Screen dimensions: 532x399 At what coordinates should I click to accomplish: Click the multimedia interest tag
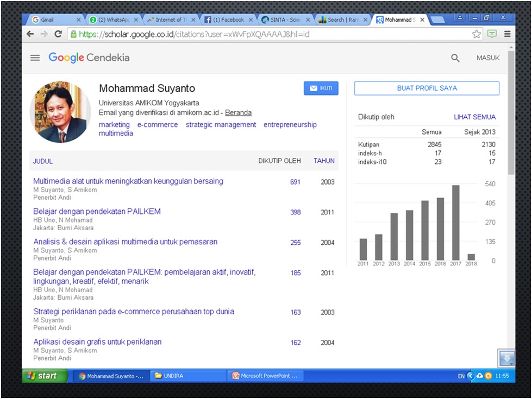coord(116,133)
